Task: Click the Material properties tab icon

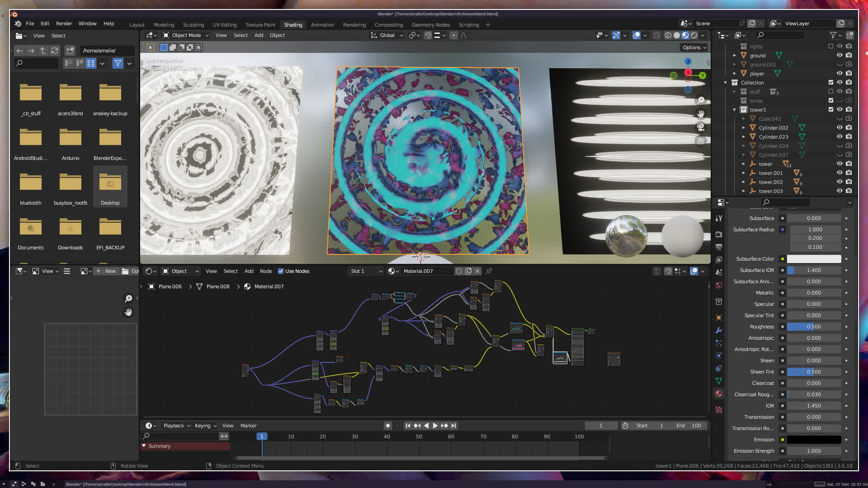Action: (x=719, y=394)
